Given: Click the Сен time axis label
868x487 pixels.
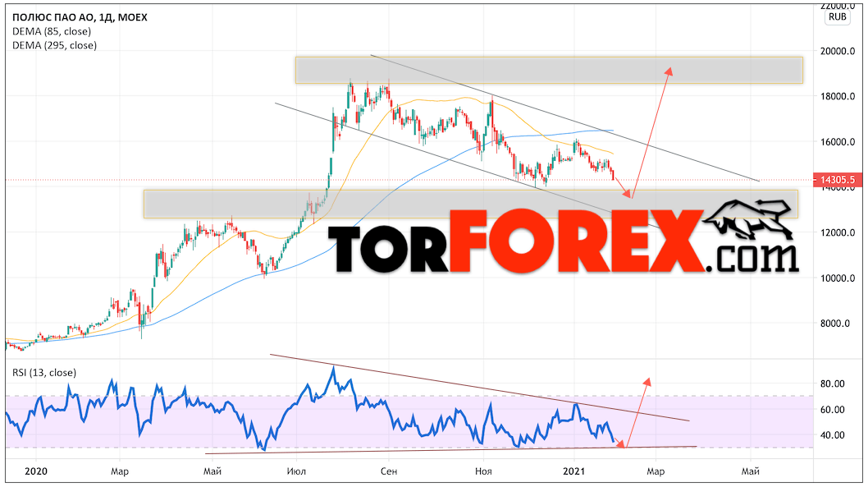Looking at the screenshot, I should (x=389, y=471).
